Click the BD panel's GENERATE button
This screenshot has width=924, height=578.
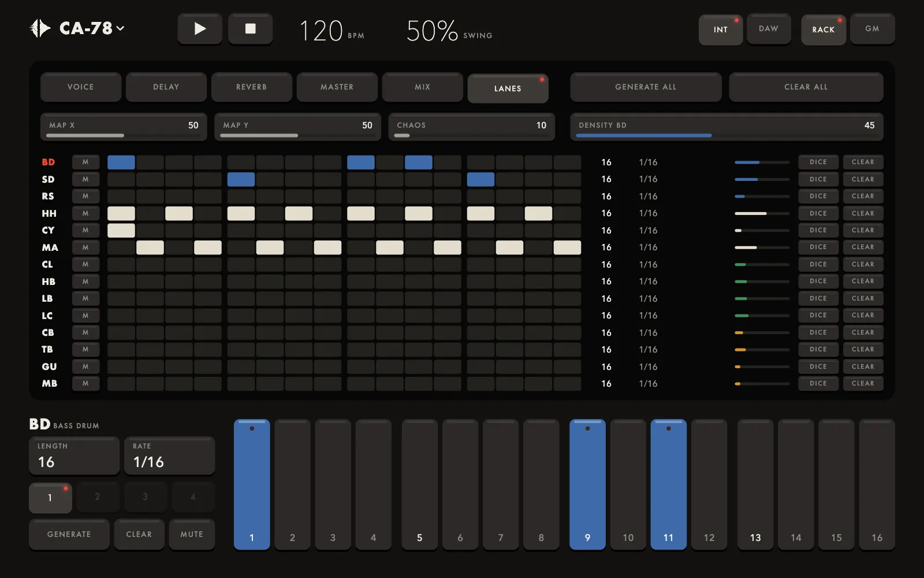pos(69,535)
